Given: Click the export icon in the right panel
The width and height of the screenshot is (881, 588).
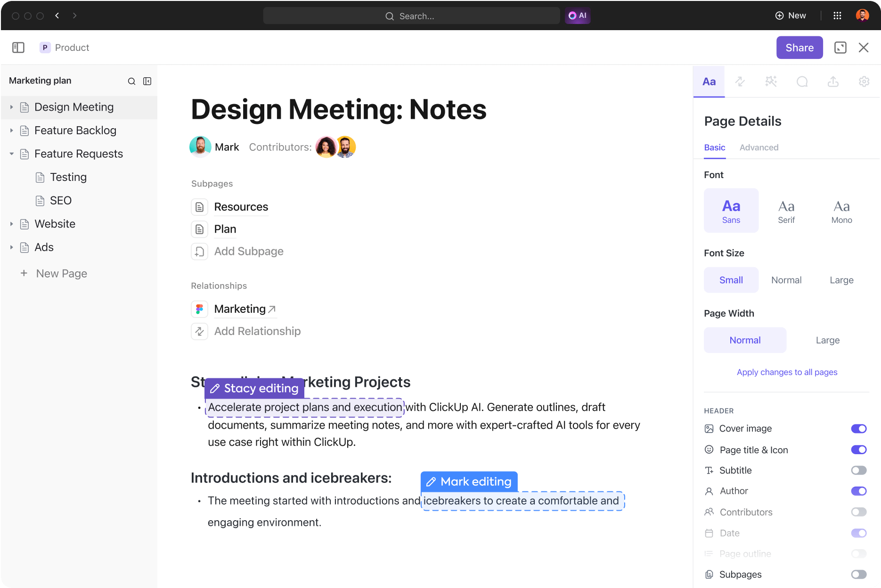Looking at the screenshot, I should (x=833, y=82).
